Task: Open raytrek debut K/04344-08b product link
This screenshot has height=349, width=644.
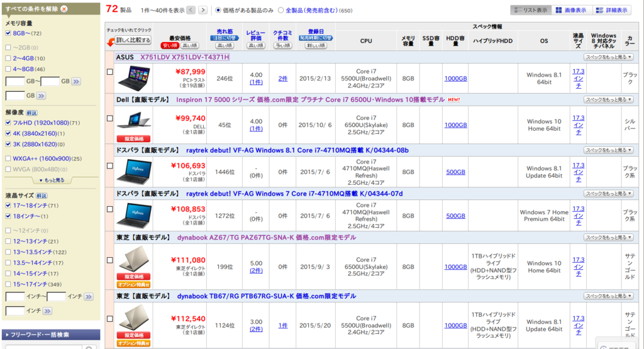Action: point(297,150)
